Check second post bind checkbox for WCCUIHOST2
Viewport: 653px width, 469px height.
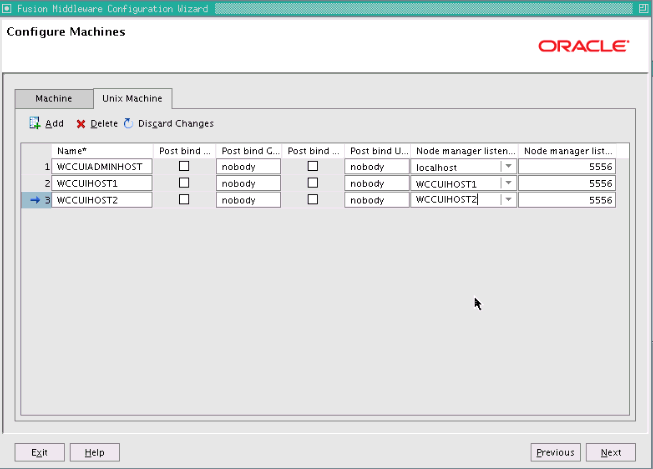point(312,200)
